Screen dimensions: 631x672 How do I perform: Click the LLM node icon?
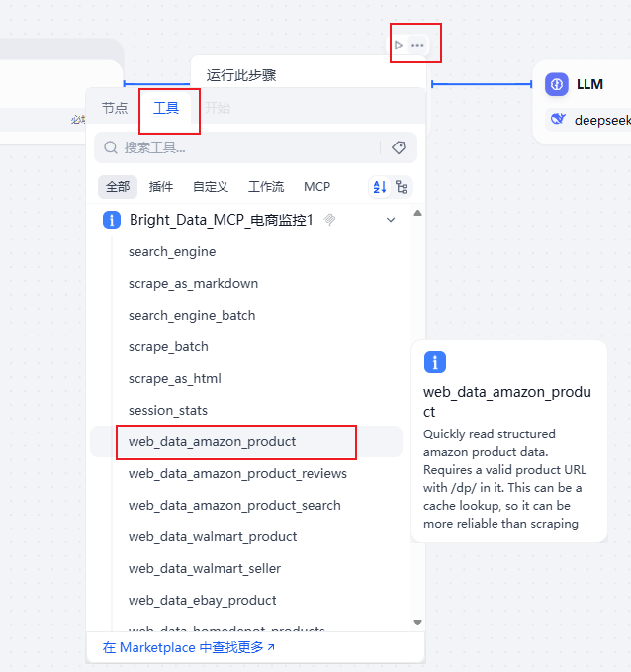[557, 84]
